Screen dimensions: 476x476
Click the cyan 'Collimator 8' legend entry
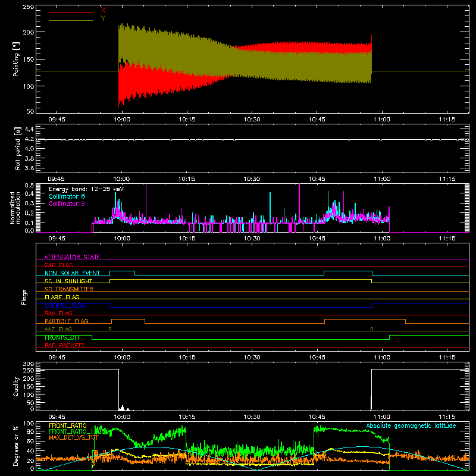67,196
